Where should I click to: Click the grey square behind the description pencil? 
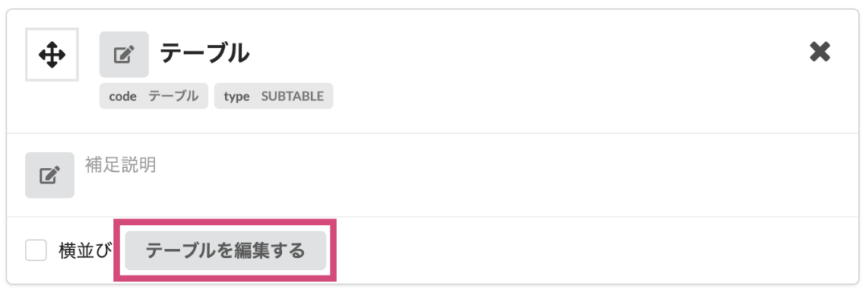(49, 175)
